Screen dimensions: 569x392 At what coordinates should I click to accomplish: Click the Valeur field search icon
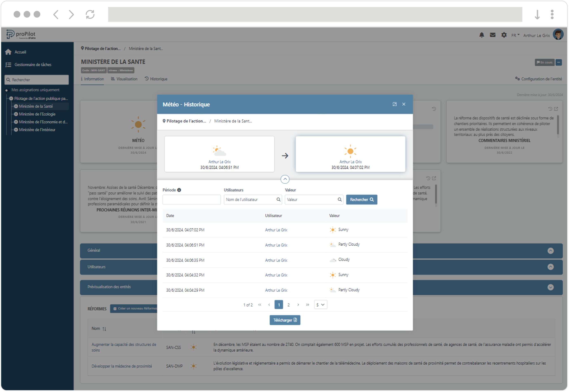[x=340, y=200]
